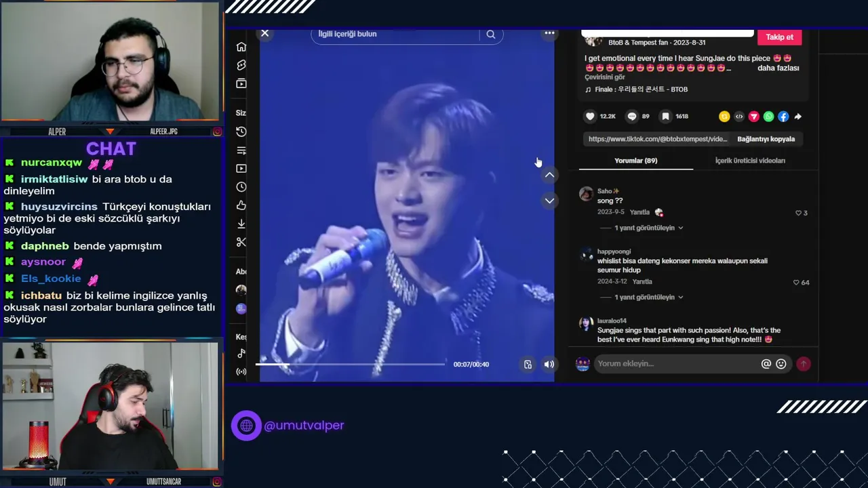868x488 pixels.
Task: Open the emoji picker in comment box
Action: [781, 364]
